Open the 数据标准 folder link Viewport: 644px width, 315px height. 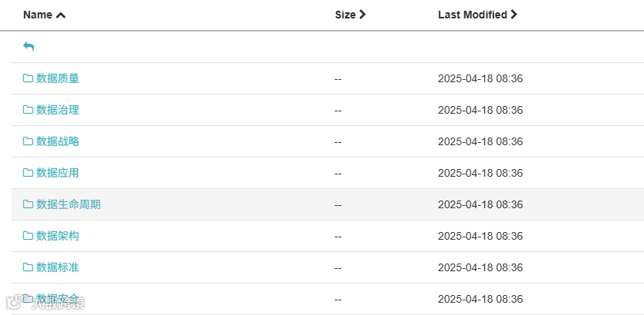pos(58,267)
